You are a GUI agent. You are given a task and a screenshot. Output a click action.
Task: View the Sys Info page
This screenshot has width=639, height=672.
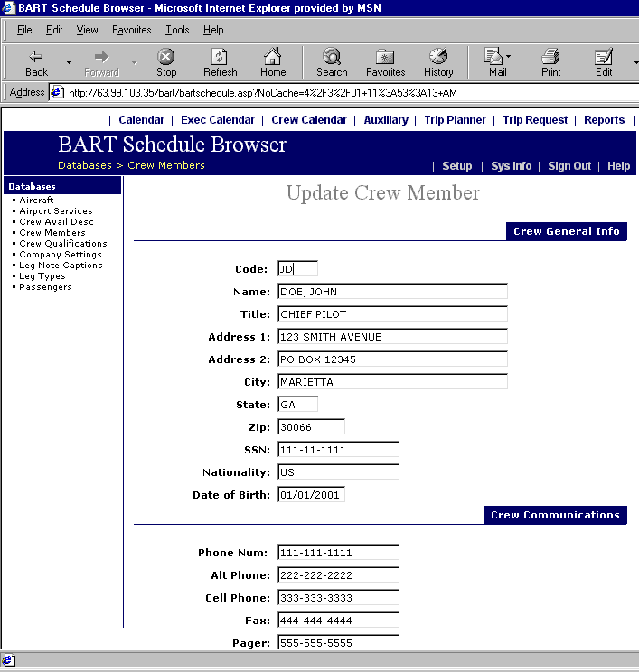point(512,166)
